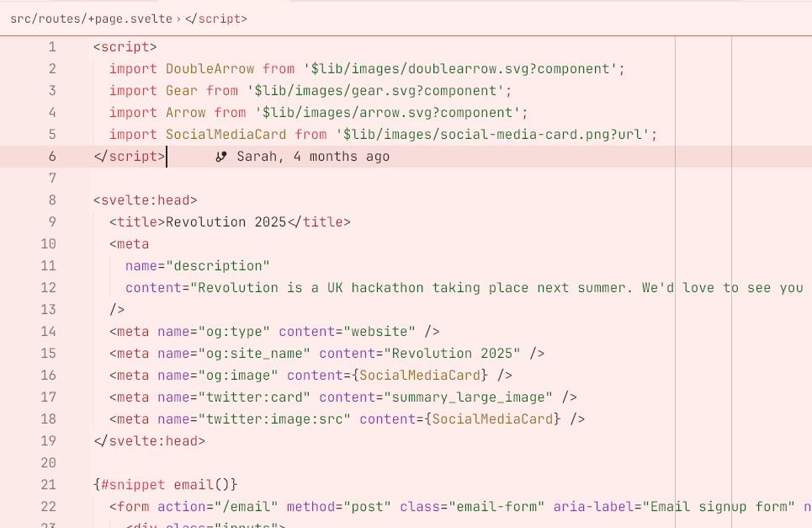This screenshot has height=528, width=812.
Task: Click '$lib/images/arrow.svg?component' path string
Action: pyautogui.click(x=388, y=113)
